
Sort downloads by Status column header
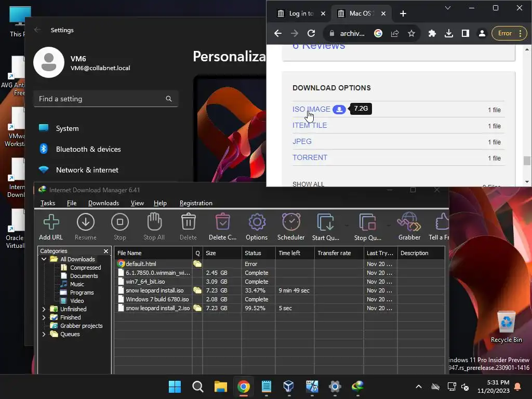pyautogui.click(x=259, y=253)
